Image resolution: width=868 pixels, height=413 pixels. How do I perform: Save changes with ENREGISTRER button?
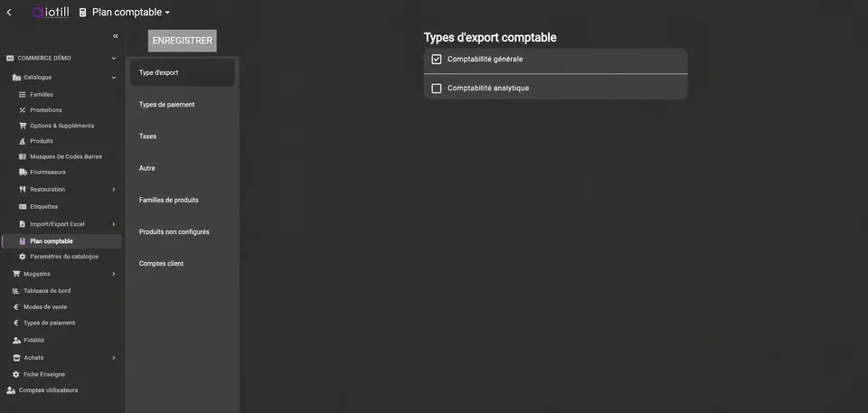point(182,41)
